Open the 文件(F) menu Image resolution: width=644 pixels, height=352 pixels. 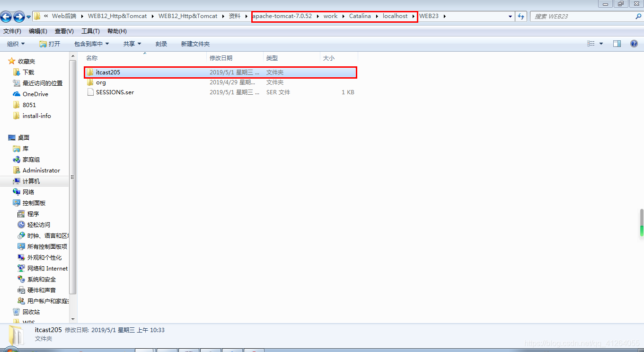coord(12,31)
